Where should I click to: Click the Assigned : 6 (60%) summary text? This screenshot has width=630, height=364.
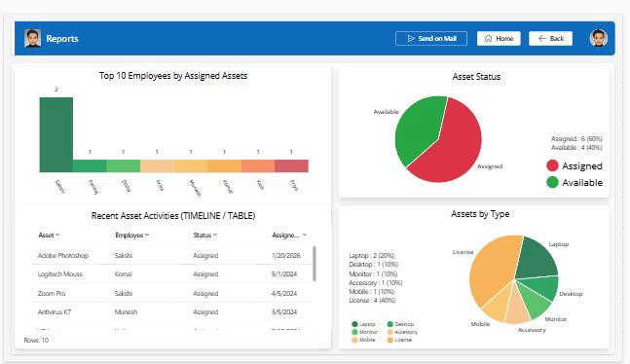pyautogui.click(x=576, y=138)
